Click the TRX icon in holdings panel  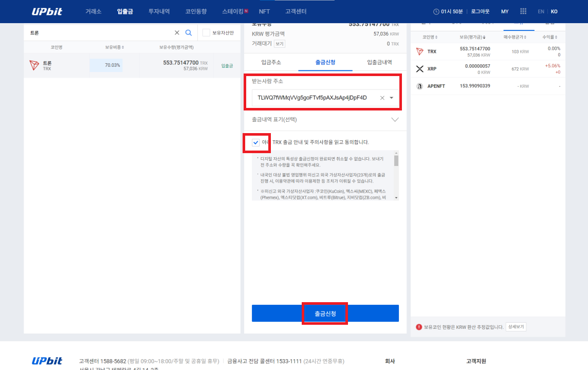coord(419,51)
